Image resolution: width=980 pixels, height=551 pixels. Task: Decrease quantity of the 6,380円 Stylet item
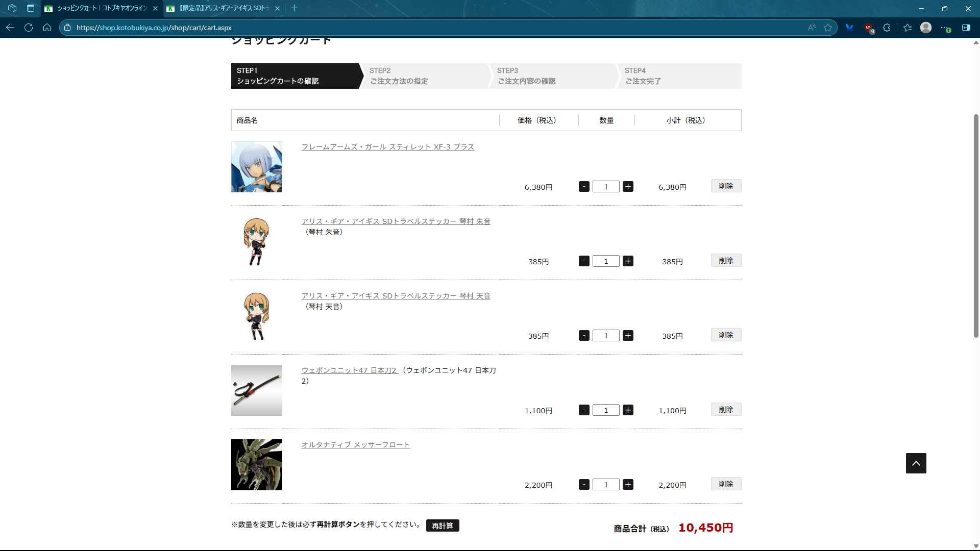click(x=584, y=187)
